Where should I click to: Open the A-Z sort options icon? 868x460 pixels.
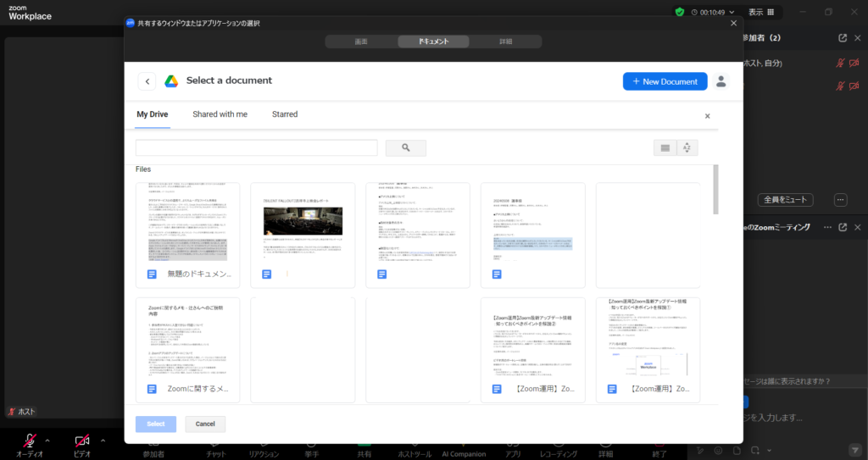(686, 148)
